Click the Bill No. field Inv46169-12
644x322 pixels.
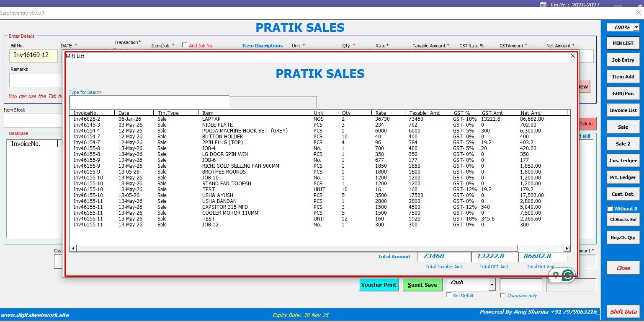33,56
